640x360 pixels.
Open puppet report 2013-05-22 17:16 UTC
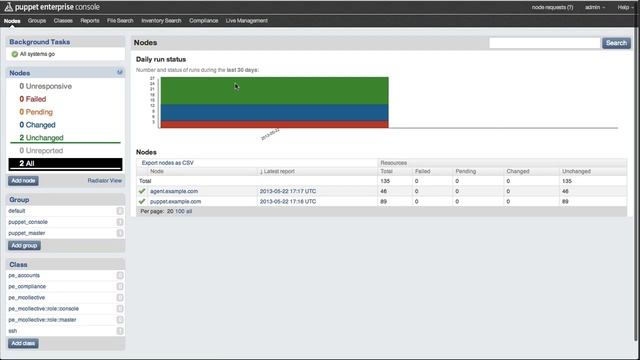tap(288, 202)
